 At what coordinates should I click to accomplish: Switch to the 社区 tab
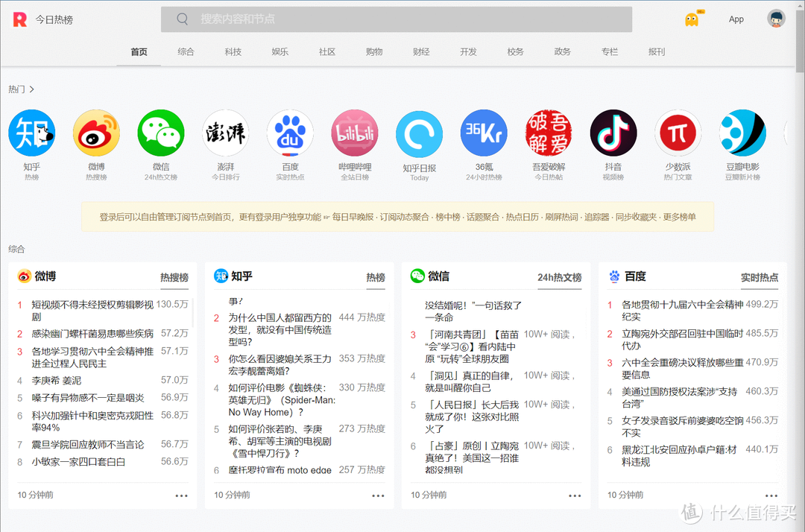pos(327,52)
